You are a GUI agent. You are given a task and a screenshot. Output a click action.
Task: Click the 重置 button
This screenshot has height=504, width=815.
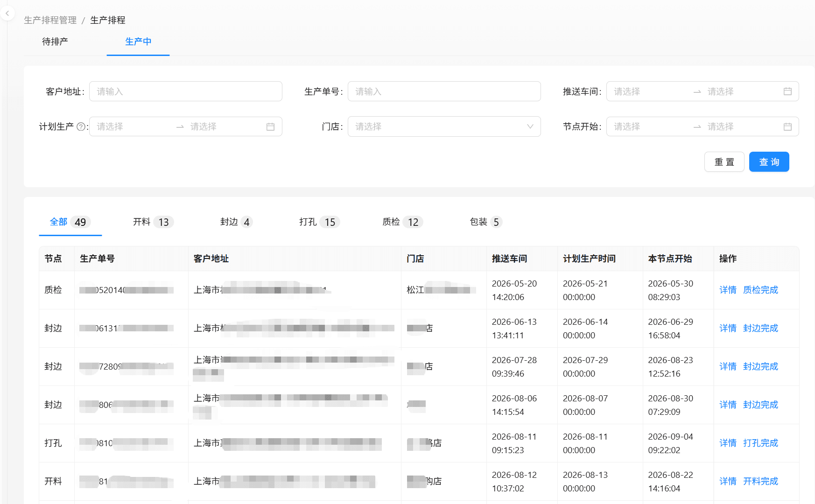[724, 162]
